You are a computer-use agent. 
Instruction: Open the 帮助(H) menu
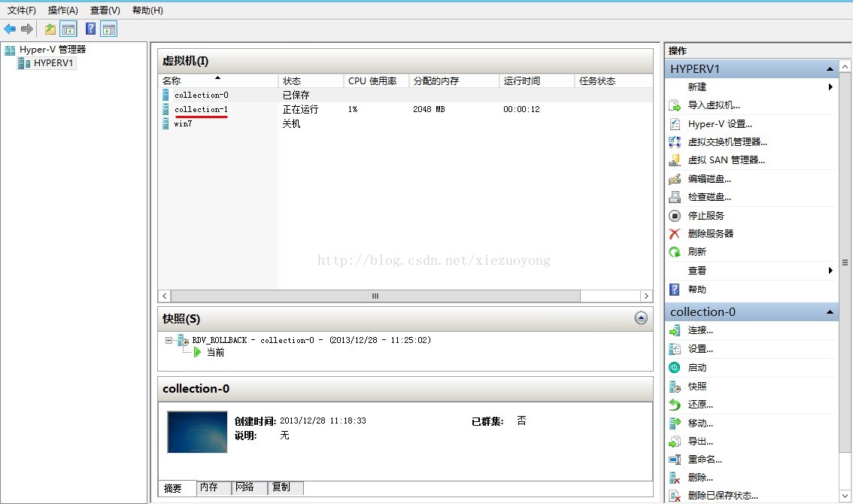pos(147,11)
